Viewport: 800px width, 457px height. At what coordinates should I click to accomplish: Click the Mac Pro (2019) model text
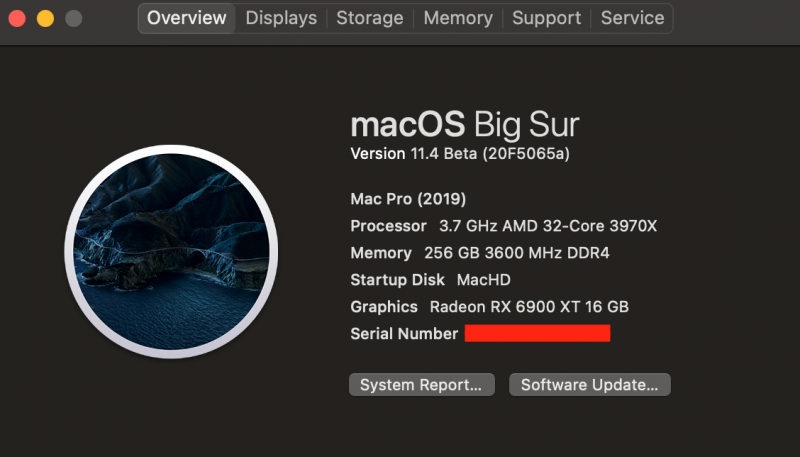coord(408,198)
